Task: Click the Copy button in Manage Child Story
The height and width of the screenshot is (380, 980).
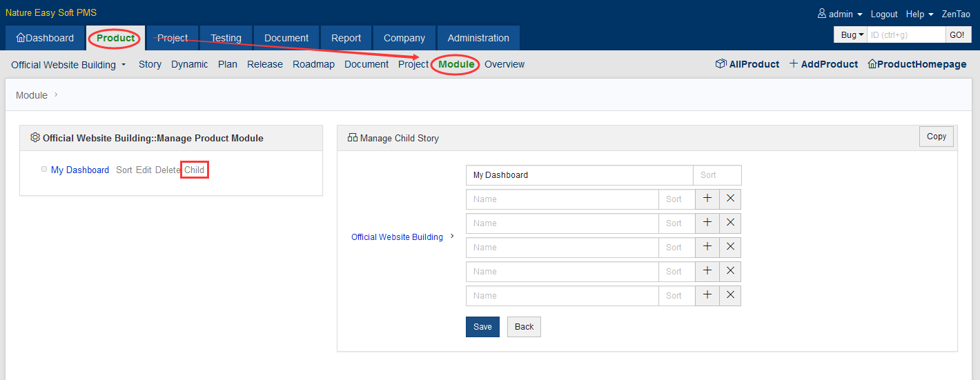Action: pyautogui.click(x=936, y=137)
